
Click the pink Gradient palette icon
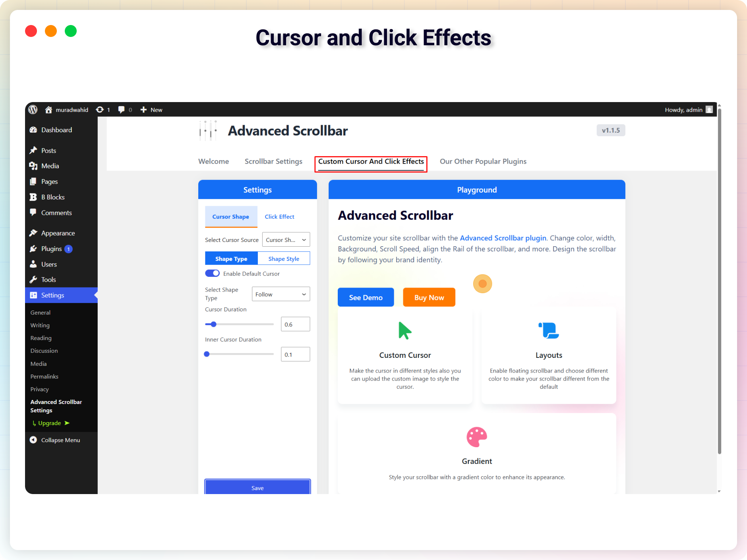(477, 437)
